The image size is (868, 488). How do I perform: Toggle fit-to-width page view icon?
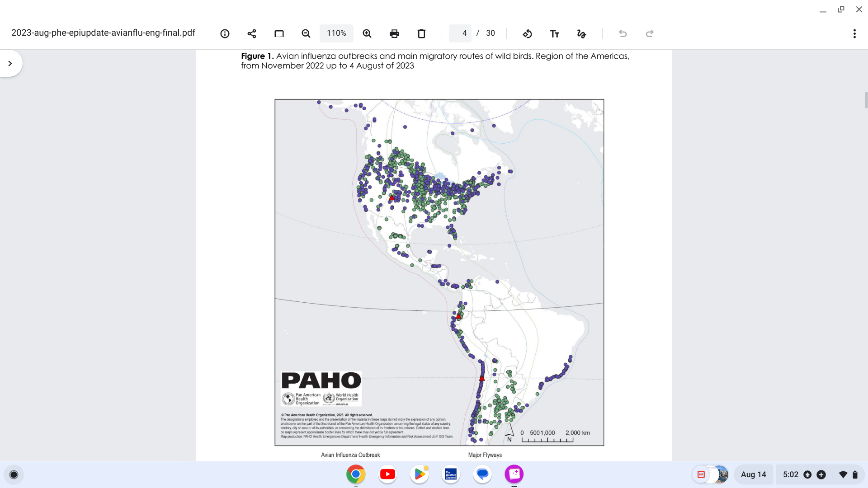pos(279,33)
